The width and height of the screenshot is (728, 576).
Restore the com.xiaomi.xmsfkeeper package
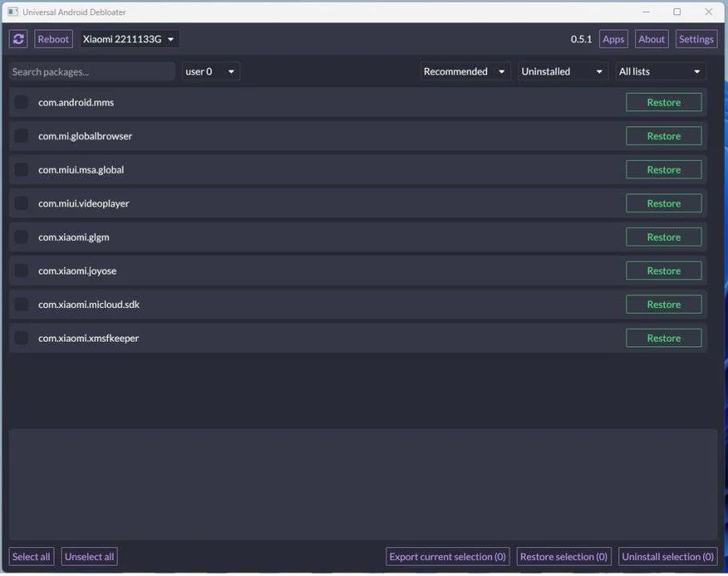663,338
